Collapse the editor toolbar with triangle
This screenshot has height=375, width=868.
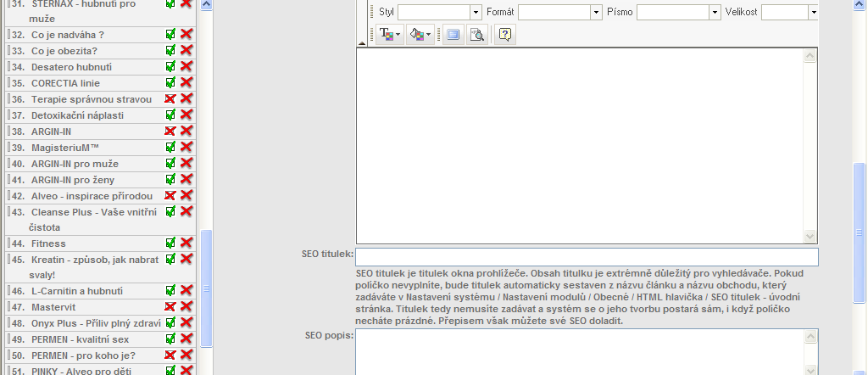362,42
